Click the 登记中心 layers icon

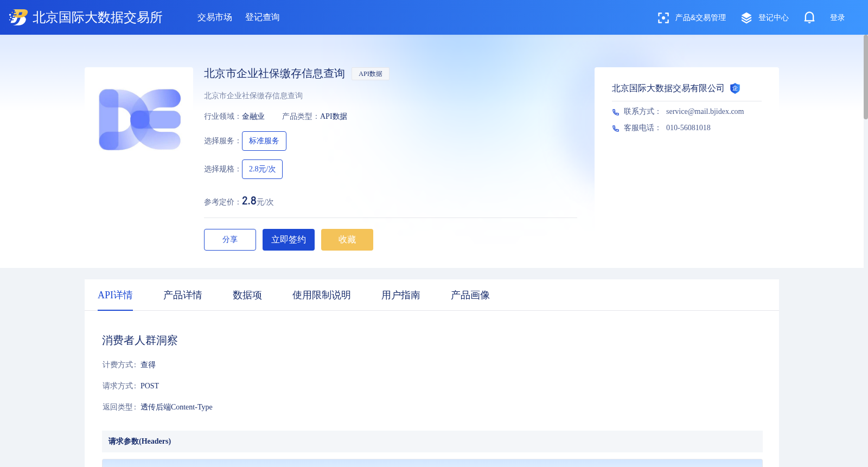click(746, 18)
